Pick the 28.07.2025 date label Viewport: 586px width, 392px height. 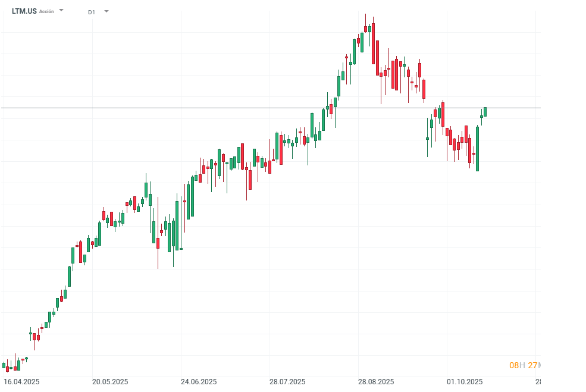(x=287, y=382)
